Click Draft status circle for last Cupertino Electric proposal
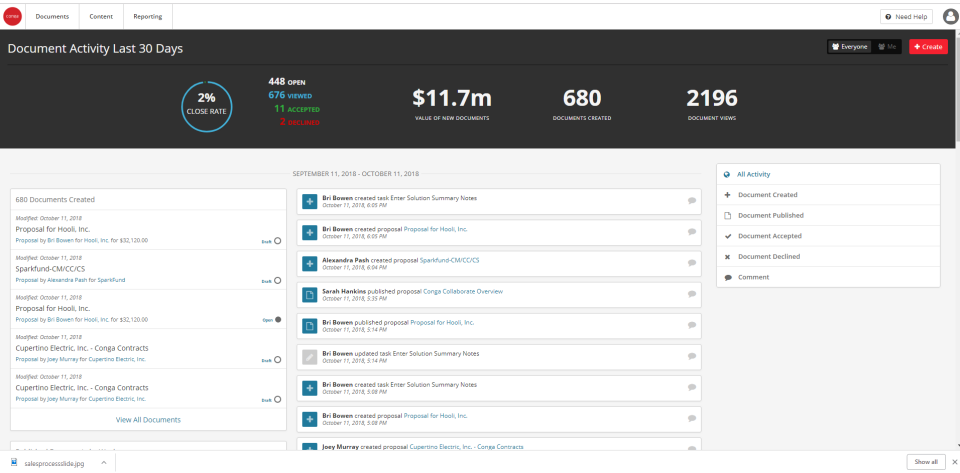Viewport: 960px width, 473px height. click(278, 400)
